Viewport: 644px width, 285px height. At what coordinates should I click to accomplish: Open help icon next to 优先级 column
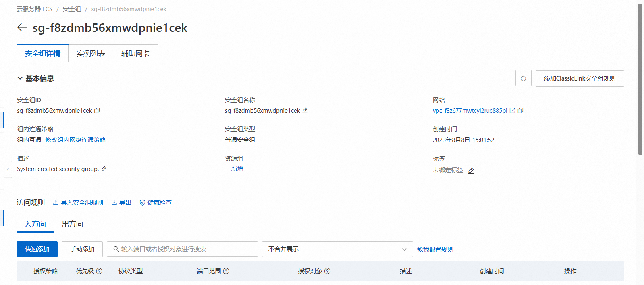99,271
